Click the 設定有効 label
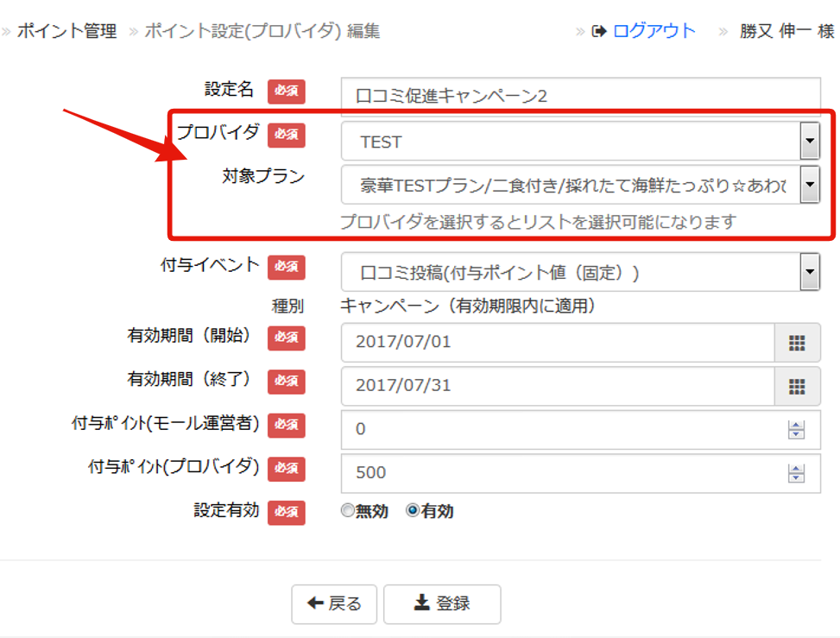The image size is (840, 638). 226,510
